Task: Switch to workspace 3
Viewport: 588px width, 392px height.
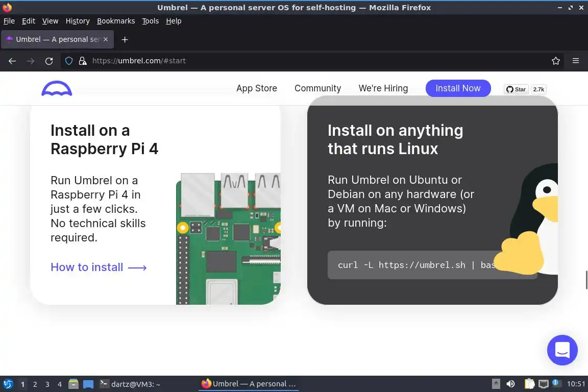Action: tap(47, 384)
